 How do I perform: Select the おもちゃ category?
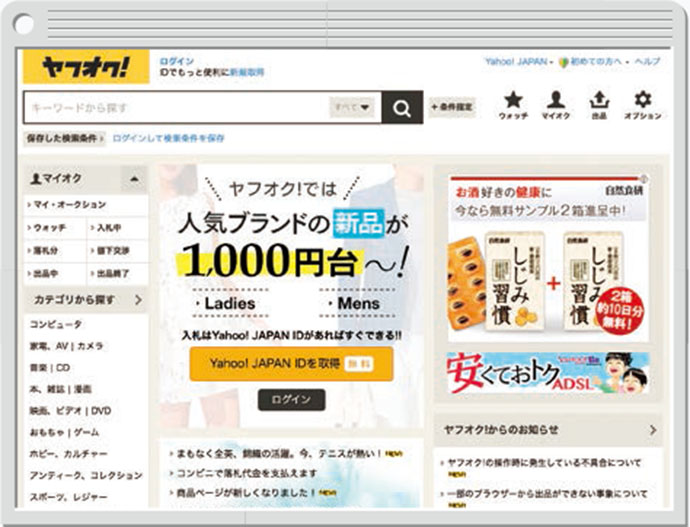[46, 432]
